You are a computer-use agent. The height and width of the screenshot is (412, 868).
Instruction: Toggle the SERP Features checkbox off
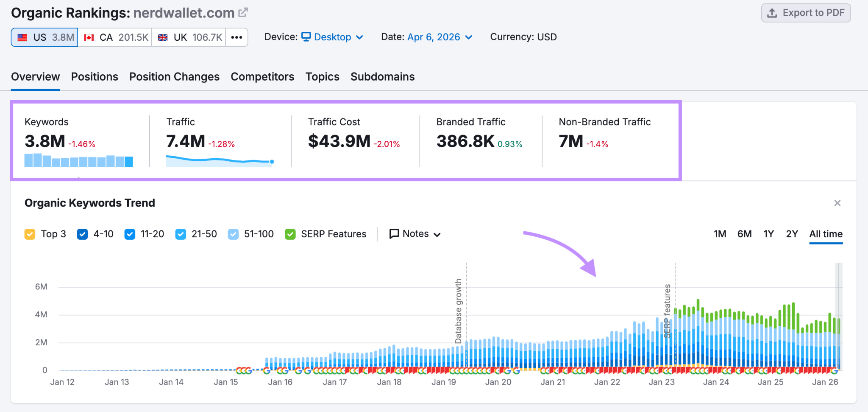(x=290, y=234)
